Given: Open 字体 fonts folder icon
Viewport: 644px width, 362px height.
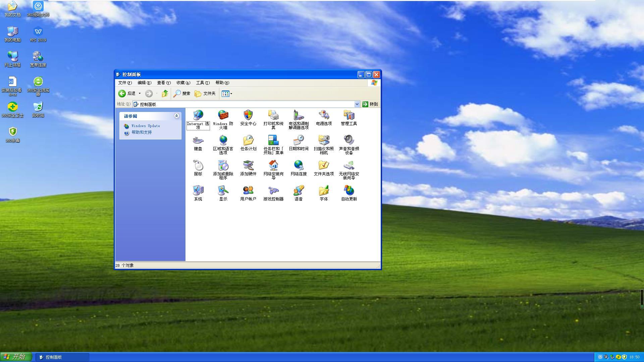Looking at the screenshot, I should pos(324,193).
